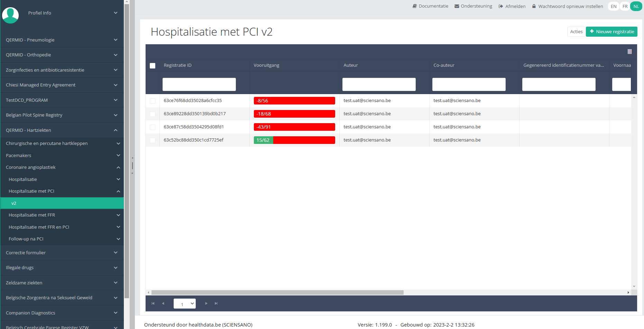
Task: Click Afmelden to sign out
Action: pyautogui.click(x=512, y=6)
